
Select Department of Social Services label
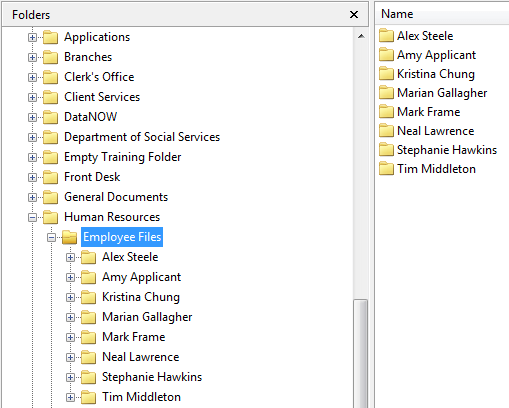click(x=142, y=137)
